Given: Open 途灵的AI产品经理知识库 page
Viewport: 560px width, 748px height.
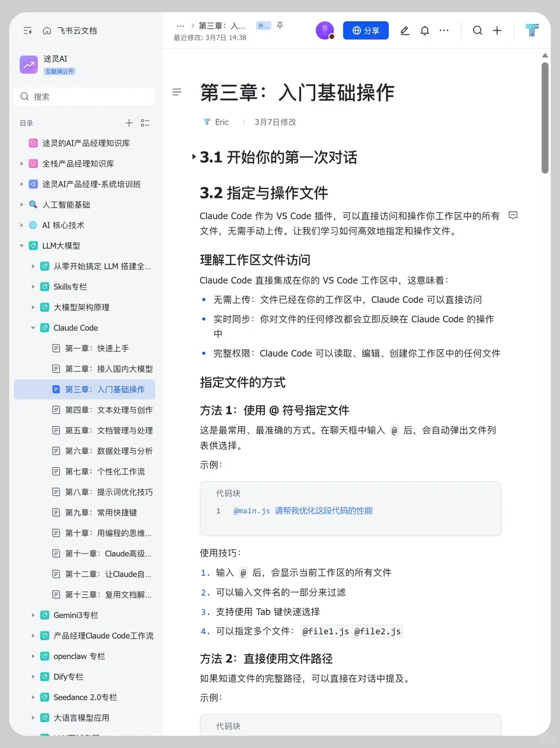Looking at the screenshot, I should [86, 143].
